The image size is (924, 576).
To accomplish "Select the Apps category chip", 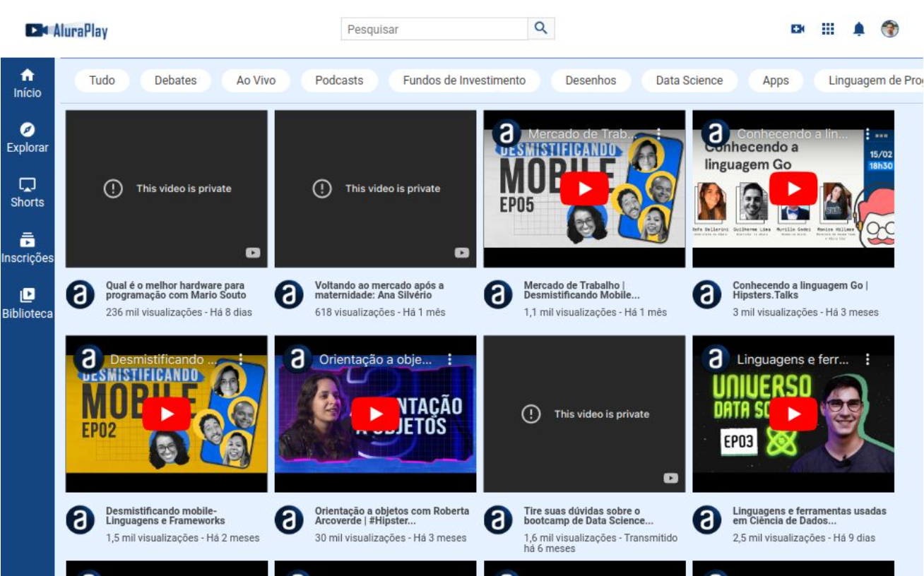I will click(776, 80).
